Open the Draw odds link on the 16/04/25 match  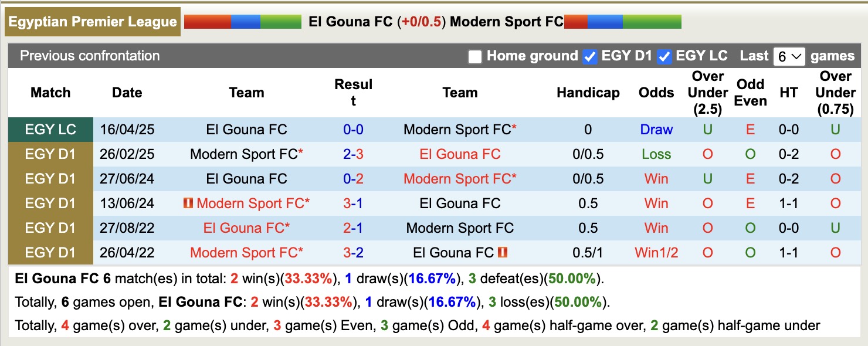(656, 129)
